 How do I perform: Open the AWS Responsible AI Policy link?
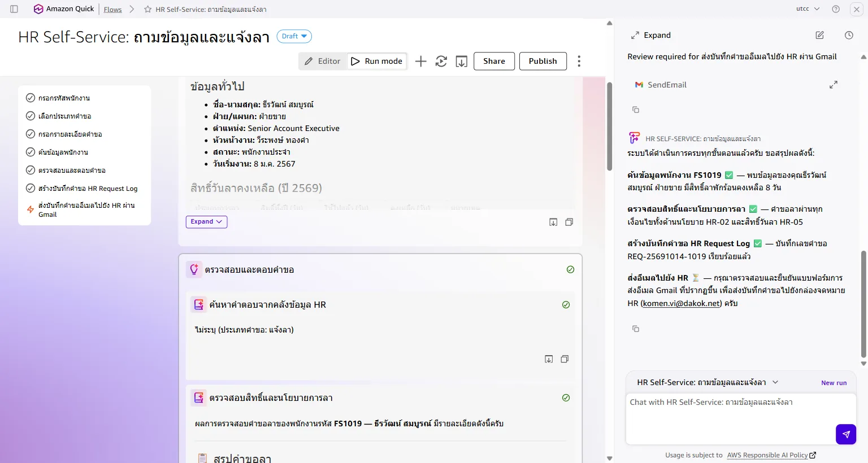(x=771, y=455)
